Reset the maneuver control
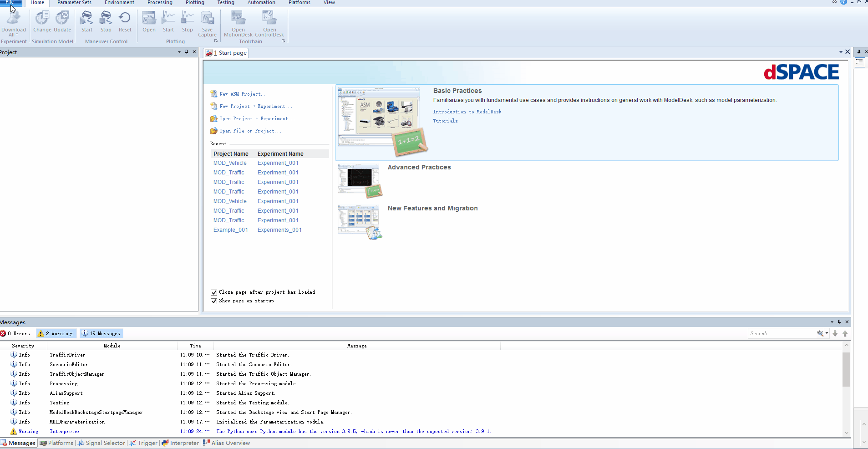The image size is (868, 449). [x=125, y=22]
